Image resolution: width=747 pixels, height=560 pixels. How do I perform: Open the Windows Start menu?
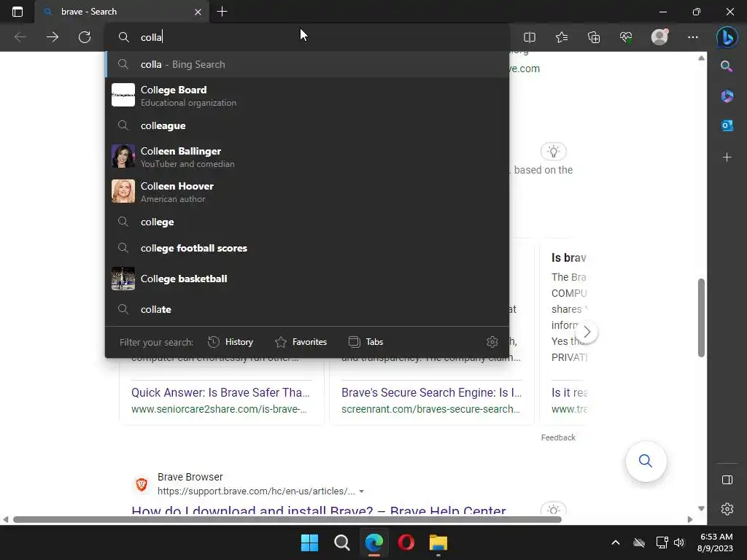tap(309, 542)
